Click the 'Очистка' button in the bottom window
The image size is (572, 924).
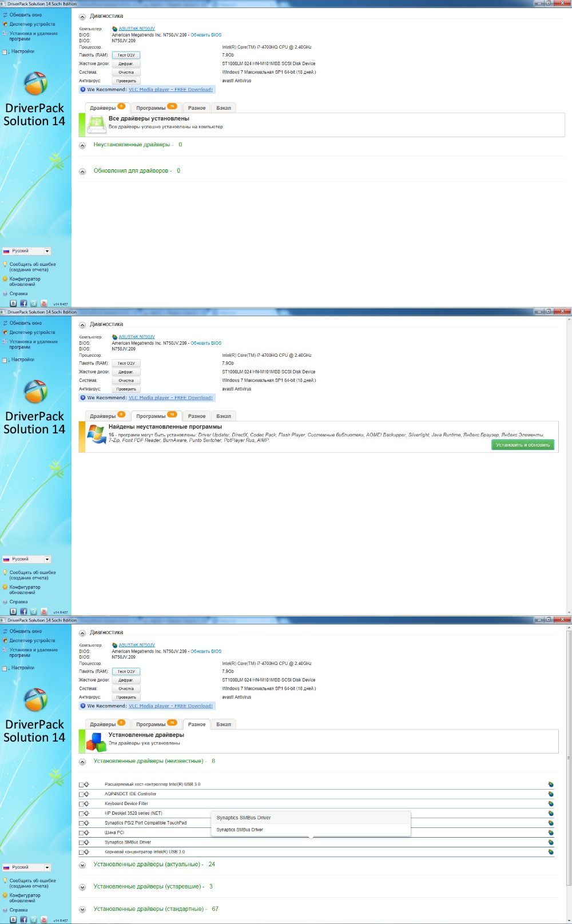tap(126, 688)
